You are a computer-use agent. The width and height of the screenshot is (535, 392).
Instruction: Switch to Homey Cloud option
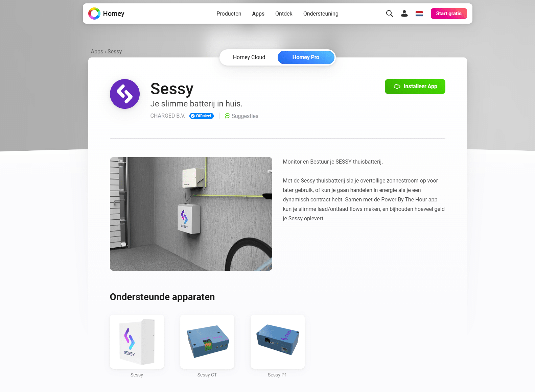point(249,57)
